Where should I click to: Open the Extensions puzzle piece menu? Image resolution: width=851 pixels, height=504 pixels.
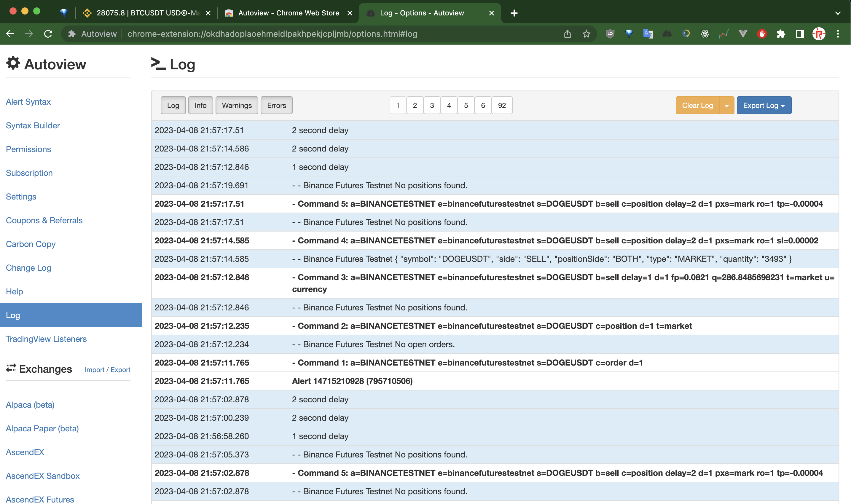point(781,34)
